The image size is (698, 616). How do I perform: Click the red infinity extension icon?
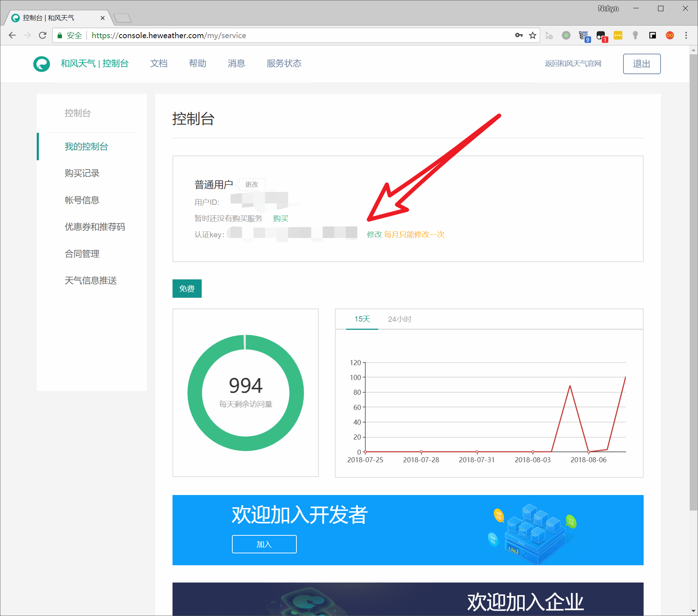tap(670, 35)
